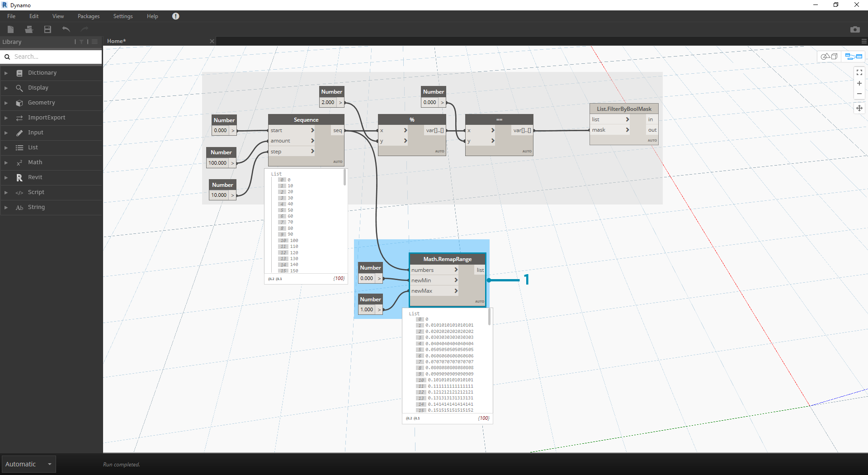This screenshot has height=475, width=868.
Task: Click the Undo arrow icon
Action: coord(66,29)
